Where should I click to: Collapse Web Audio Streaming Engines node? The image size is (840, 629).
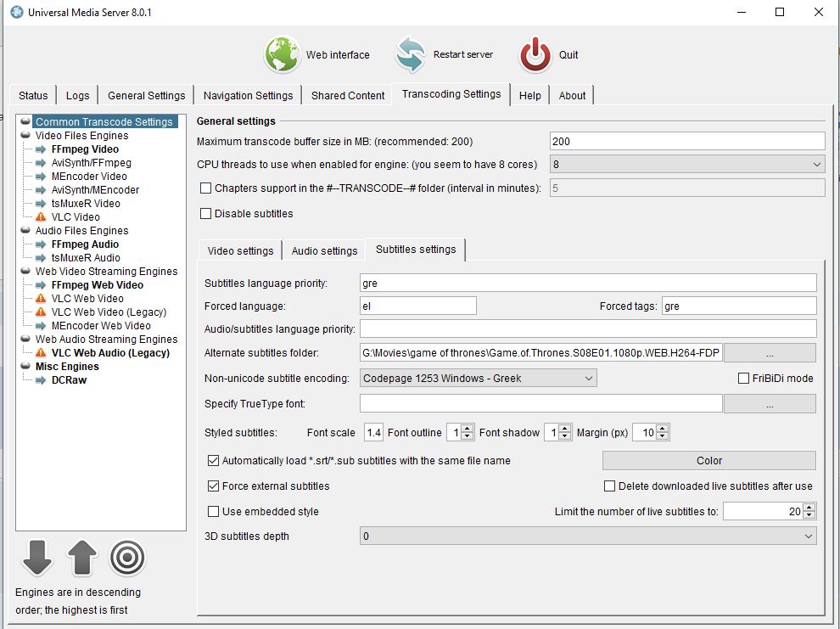tap(25, 340)
